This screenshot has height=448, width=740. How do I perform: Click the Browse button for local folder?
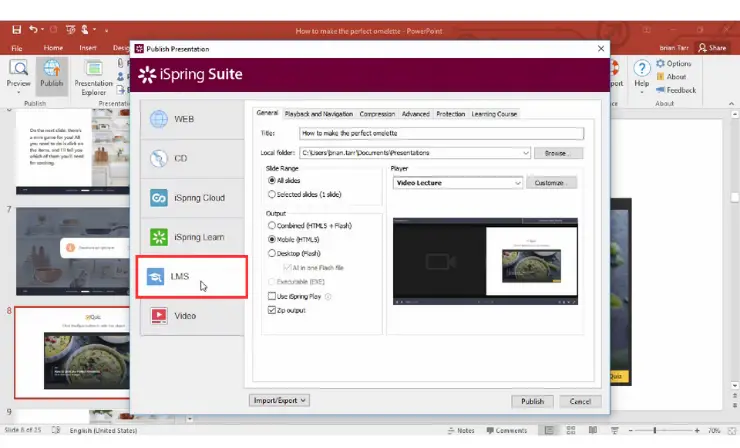pyautogui.click(x=558, y=153)
